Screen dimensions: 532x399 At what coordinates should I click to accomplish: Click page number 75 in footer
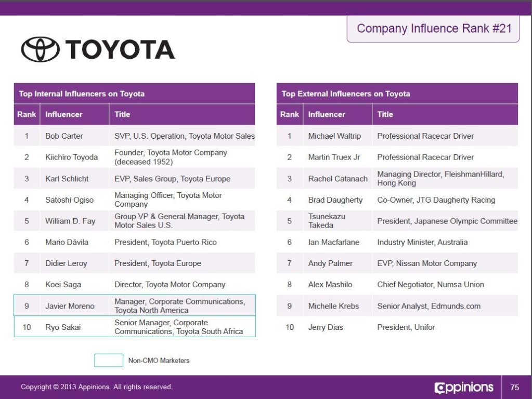coord(515,387)
